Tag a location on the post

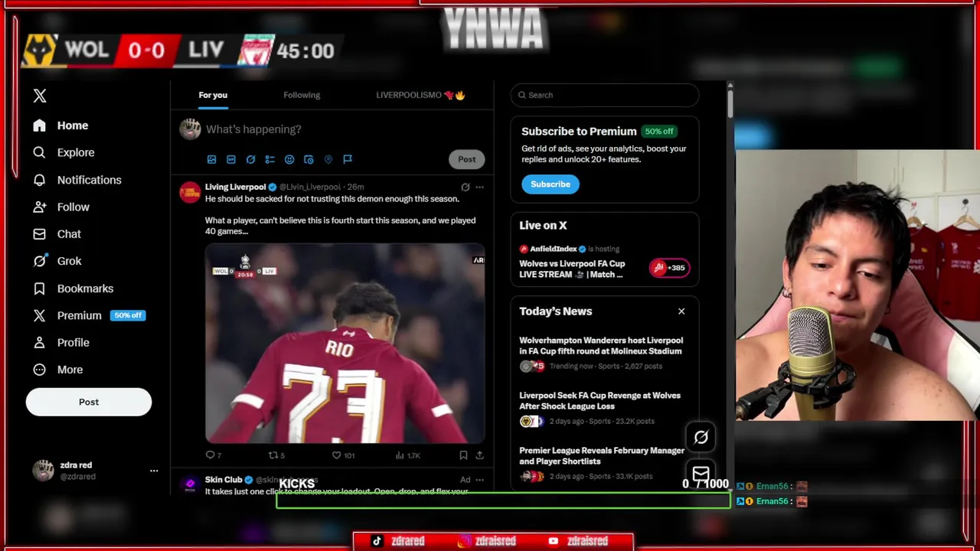[x=328, y=159]
